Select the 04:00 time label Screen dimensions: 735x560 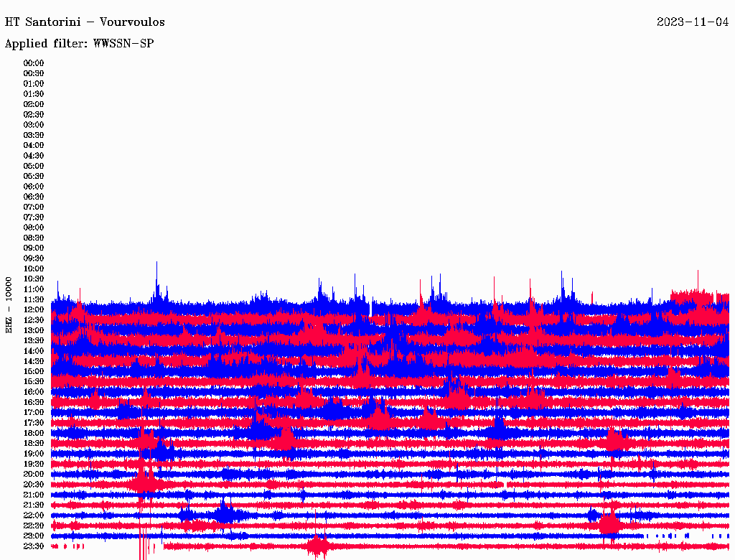(34, 146)
